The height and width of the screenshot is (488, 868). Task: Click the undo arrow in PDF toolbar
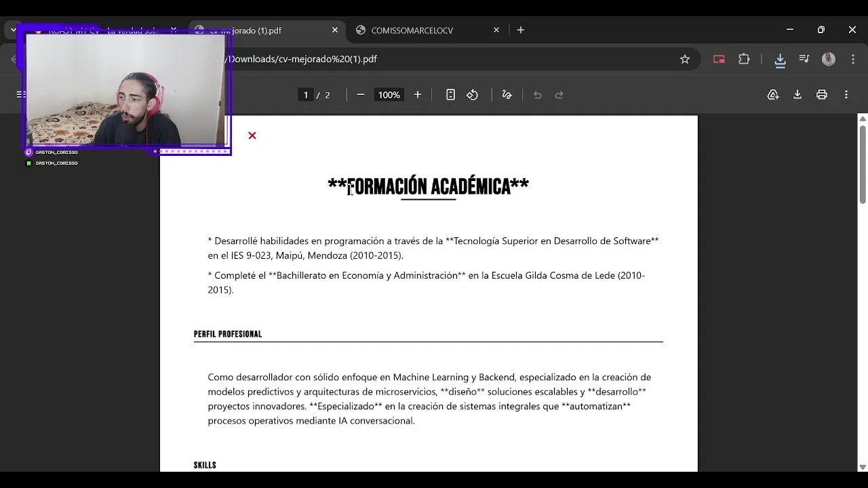click(538, 95)
